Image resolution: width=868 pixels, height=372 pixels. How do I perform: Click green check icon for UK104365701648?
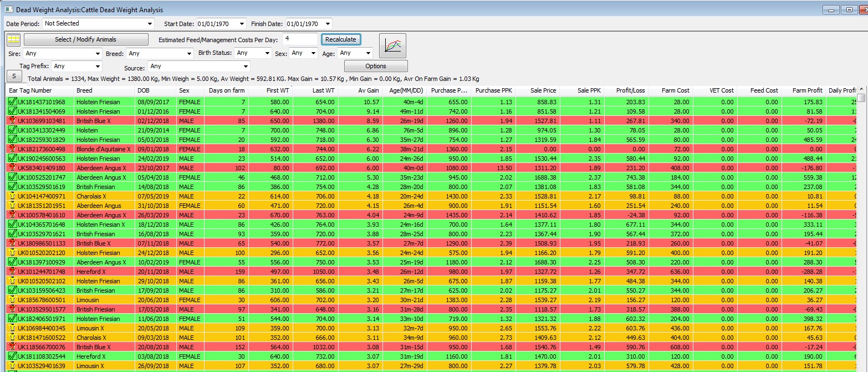coord(12,225)
